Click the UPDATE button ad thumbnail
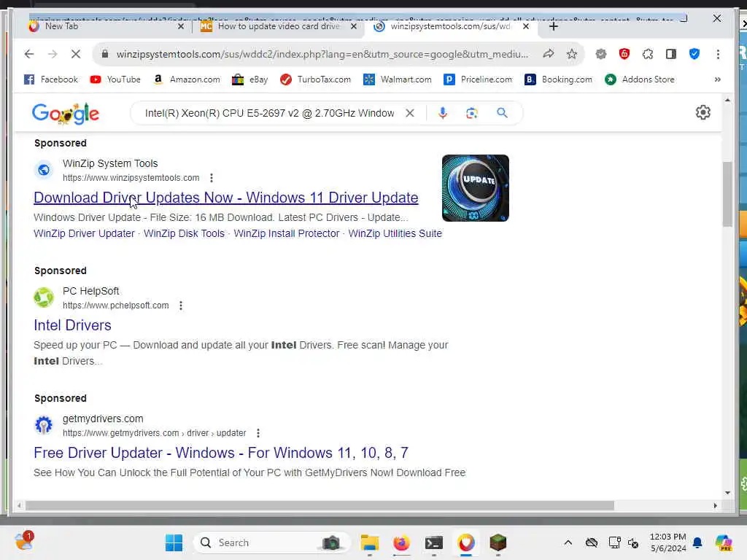This screenshot has height=560, width=747. coord(476,188)
